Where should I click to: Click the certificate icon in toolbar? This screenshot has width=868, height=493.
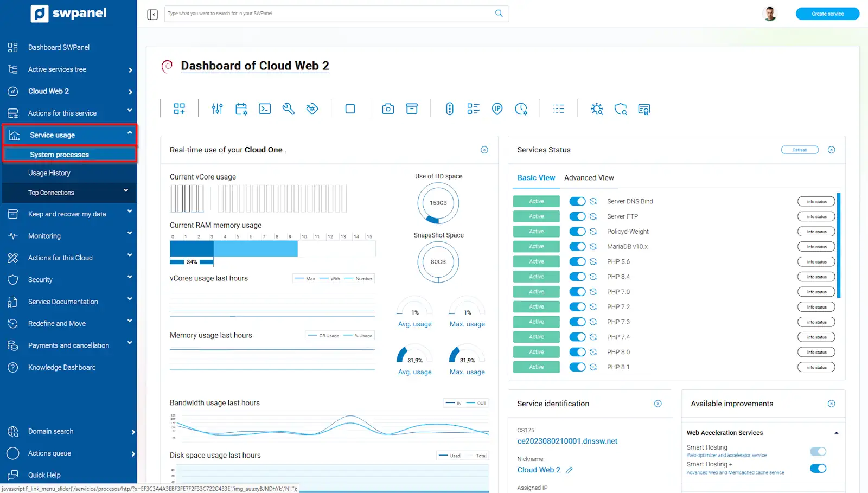pyautogui.click(x=644, y=109)
